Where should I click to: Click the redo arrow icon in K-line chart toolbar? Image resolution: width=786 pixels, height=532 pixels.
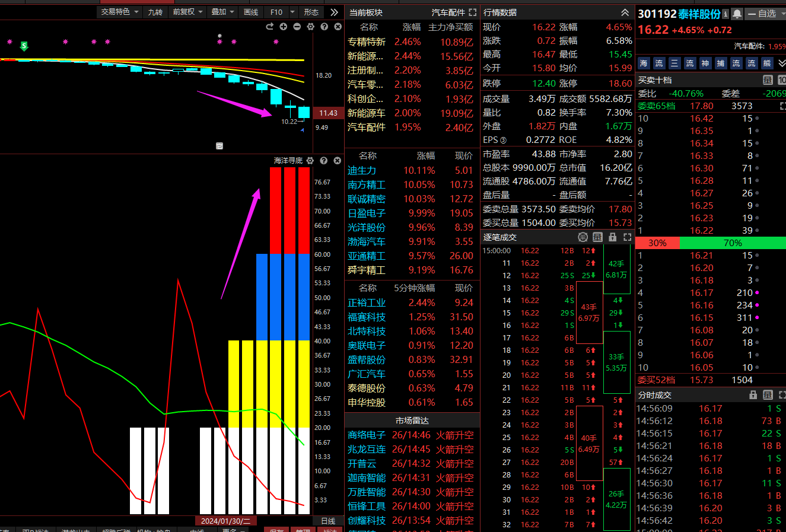coord(270,27)
